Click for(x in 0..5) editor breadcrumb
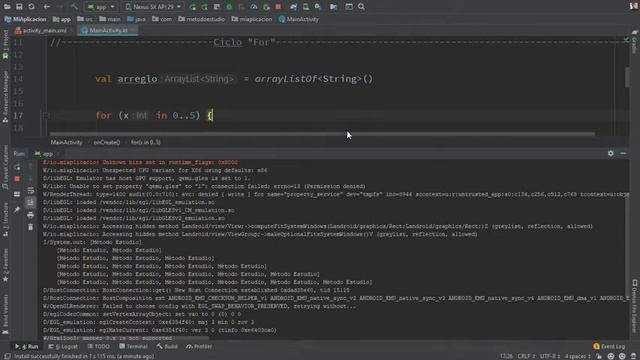This screenshot has height=360, width=640. click(145, 142)
